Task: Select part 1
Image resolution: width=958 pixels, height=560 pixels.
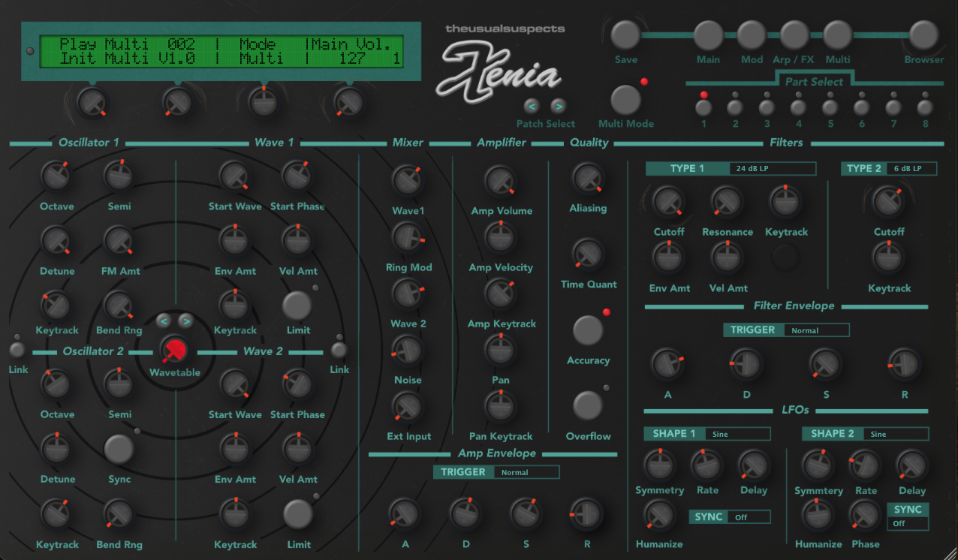Action: click(x=703, y=107)
